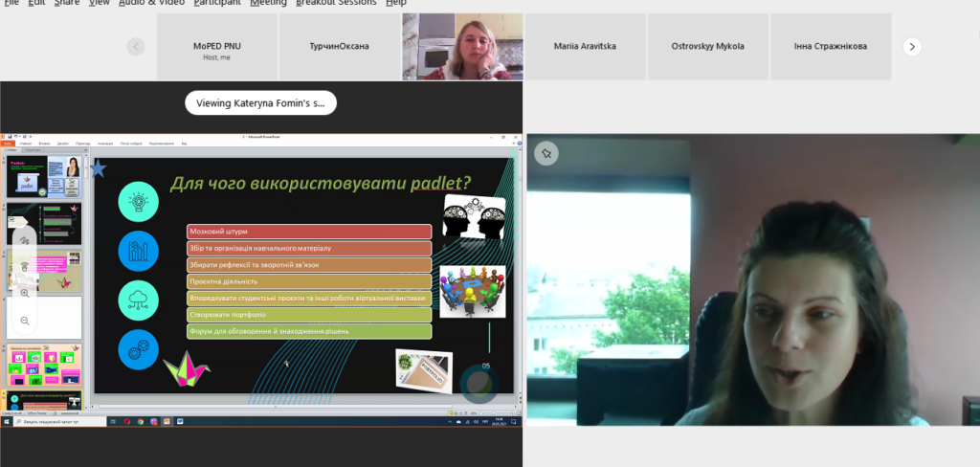980x467 pixels.
Task: Click the slide zoom slider in PowerPoint
Action: (494, 413)
